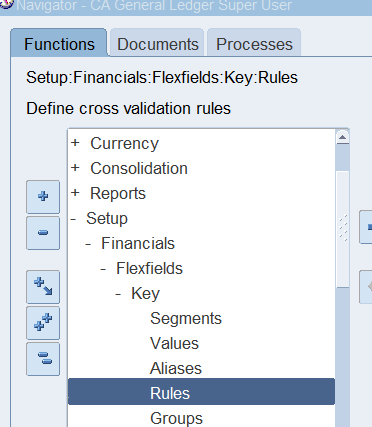Switch to the Documents tab
The width and height of the screenshot is (372, 427).
(157, 44)
